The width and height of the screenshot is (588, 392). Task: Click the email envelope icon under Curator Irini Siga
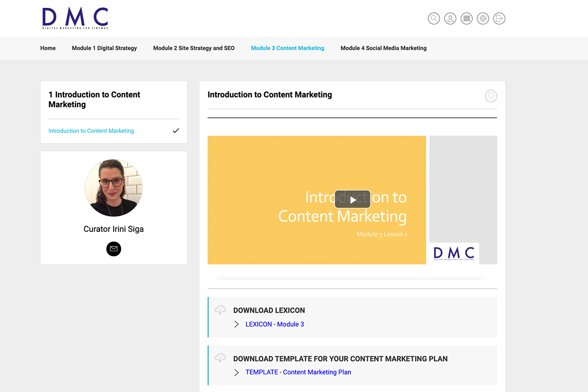(114, 249)
